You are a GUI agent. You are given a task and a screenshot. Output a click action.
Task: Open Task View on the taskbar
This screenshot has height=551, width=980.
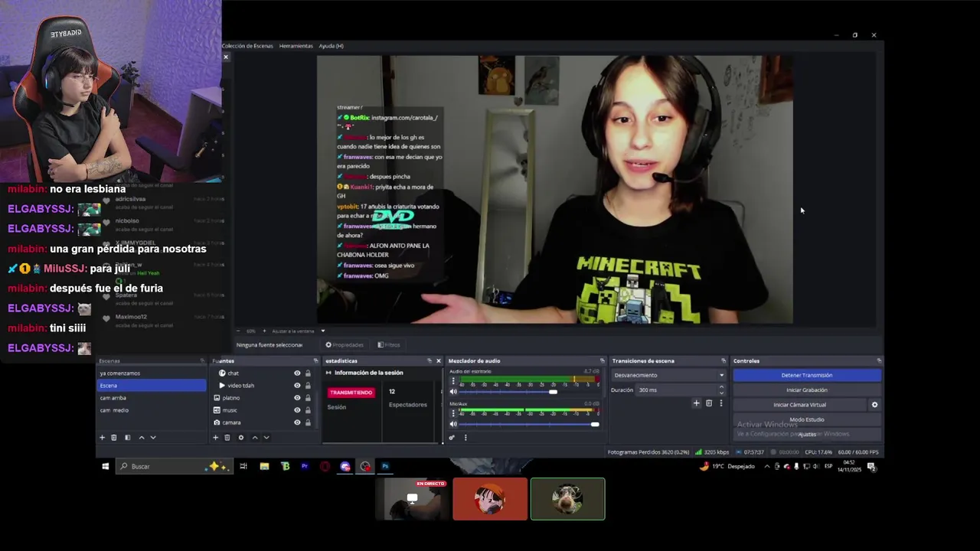tap(243, 466)
